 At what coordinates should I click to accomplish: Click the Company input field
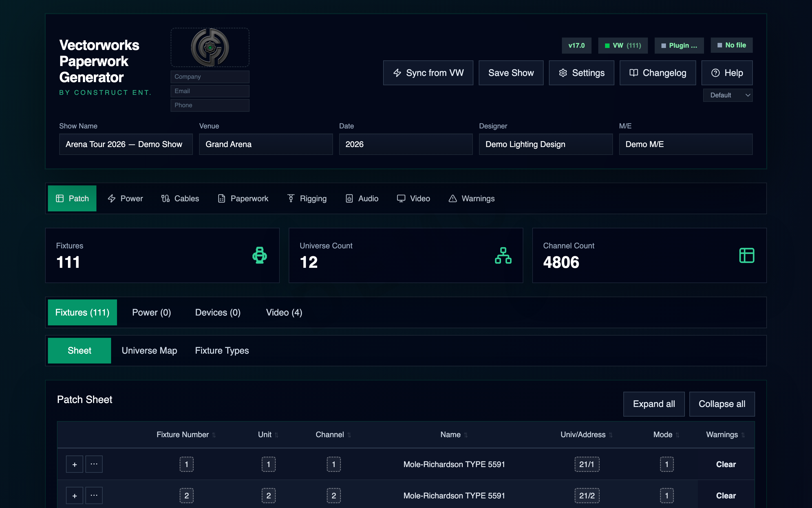pyautogui.click(x=210, y=76)
